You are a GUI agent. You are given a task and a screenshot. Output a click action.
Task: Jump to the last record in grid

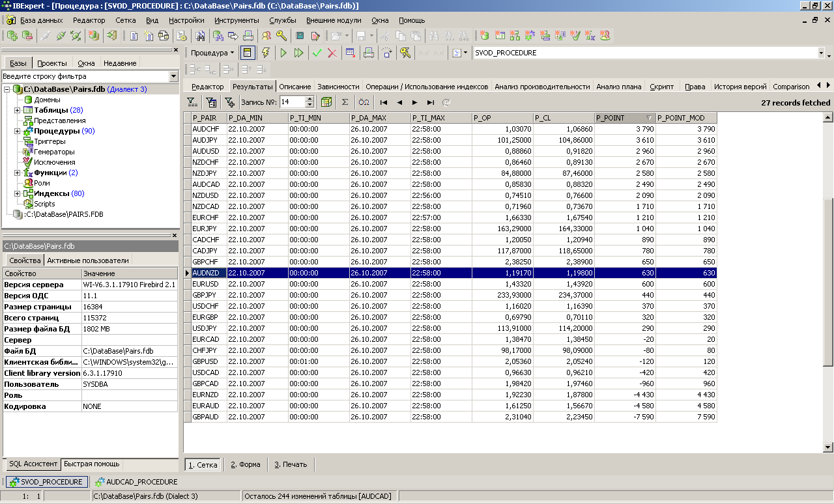(x=431, y=102)
